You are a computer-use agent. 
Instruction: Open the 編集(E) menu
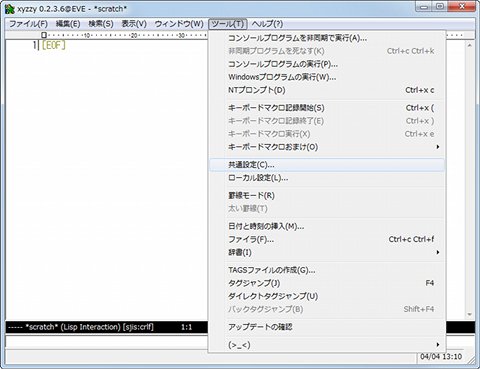(x=68, y=24)
